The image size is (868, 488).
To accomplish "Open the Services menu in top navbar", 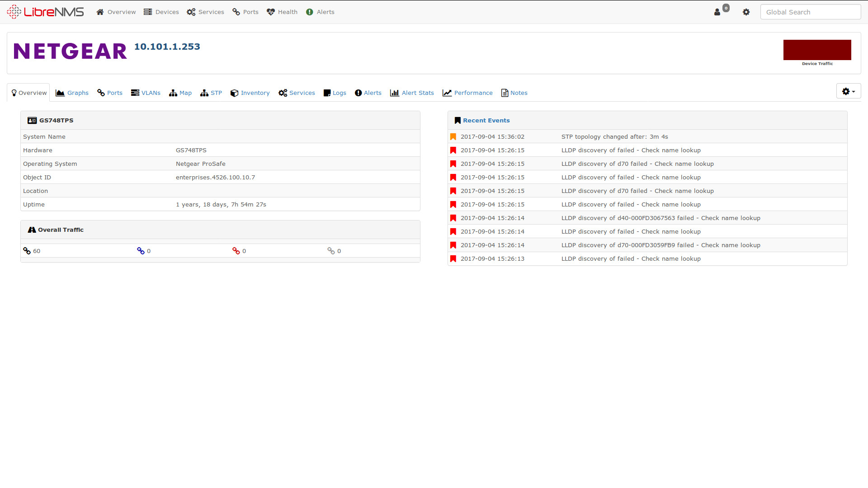I will (x=206, y=12).
